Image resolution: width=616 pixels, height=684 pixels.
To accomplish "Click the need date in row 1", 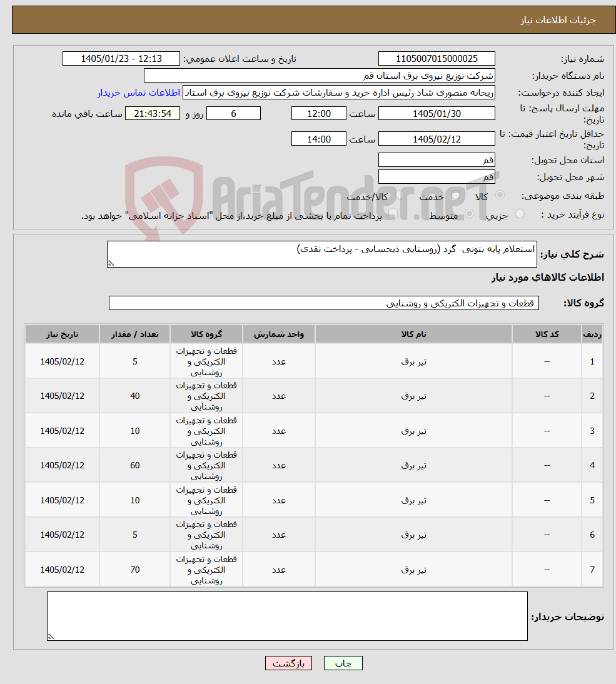I will (63, 361).
